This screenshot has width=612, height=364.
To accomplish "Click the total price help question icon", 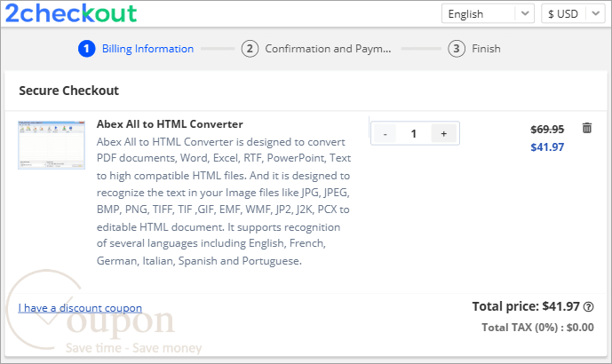I will point(588,307).
